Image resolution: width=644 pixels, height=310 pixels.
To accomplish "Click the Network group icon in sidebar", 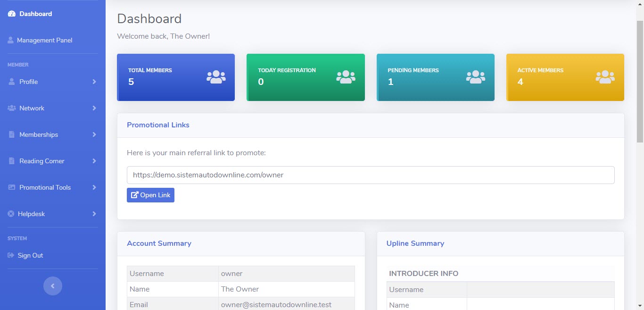I will pyautogui.click(x=12, y=108).
